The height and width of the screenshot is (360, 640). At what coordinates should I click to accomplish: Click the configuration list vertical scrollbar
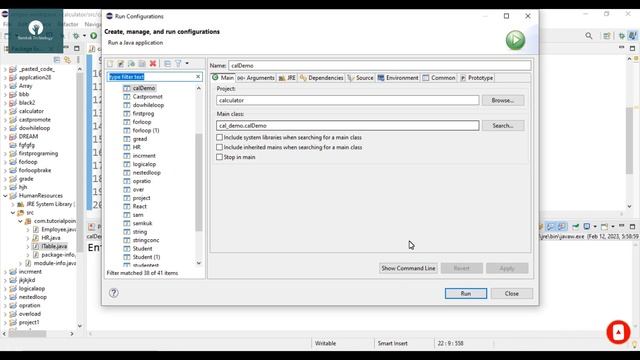click(x=199, y=182)
